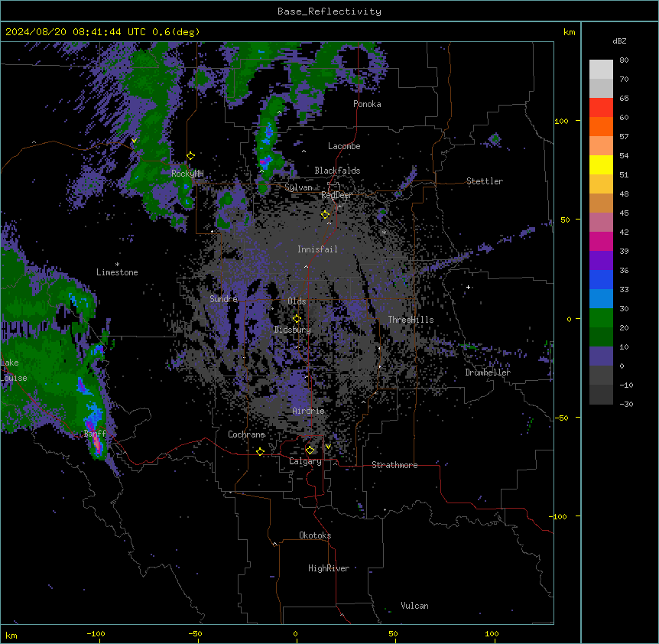Click the Sundre city label
Image resolution: width=659 pixels, height=644 pixels.
point(223,299)
